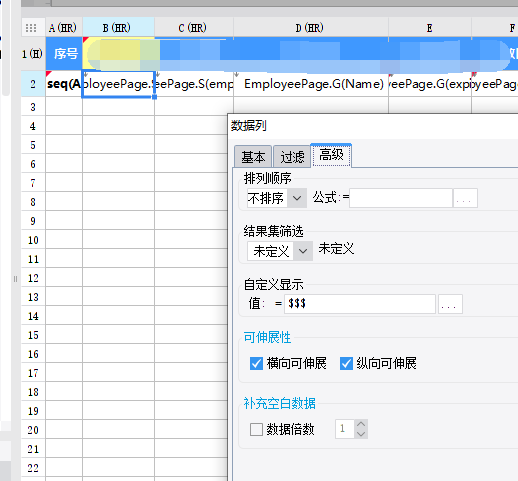Select cell containing seq(A formula
Screen dimensions: 518x481
(x=64, y=84)
